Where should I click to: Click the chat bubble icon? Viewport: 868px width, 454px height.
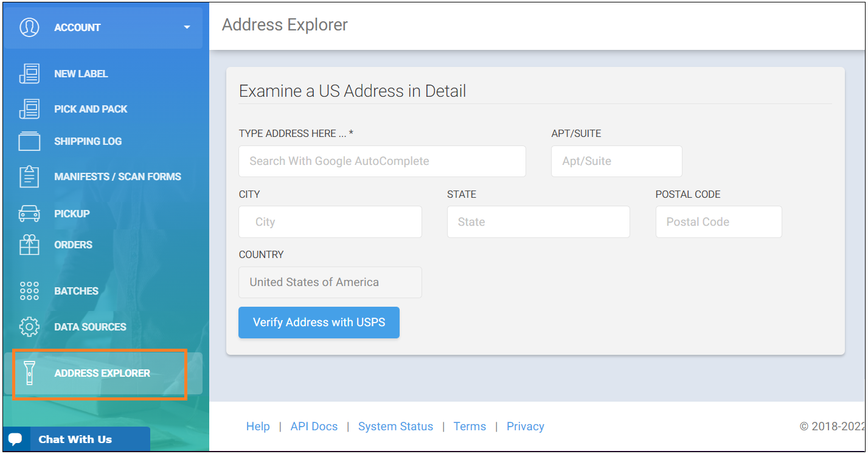[15, 438]
